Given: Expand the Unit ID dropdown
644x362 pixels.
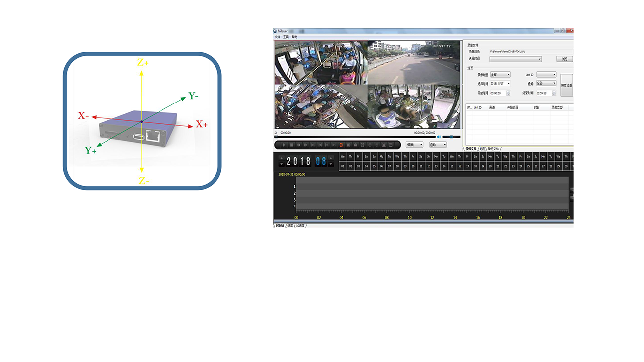Looking at the screenshot, I should tap(546, 75).
